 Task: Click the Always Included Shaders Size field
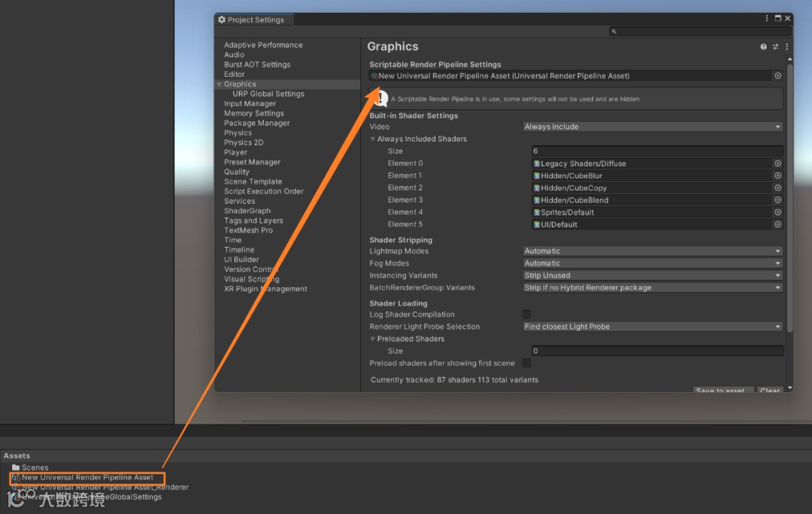(x=657, y=151)
